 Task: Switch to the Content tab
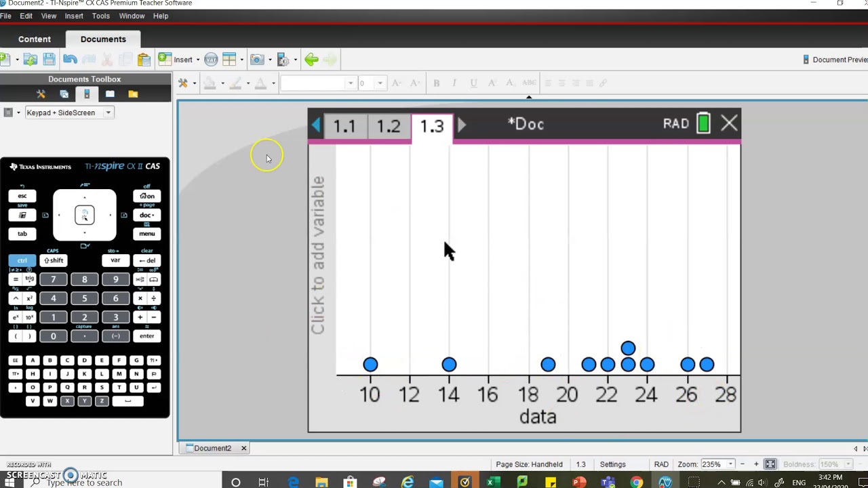35,39
